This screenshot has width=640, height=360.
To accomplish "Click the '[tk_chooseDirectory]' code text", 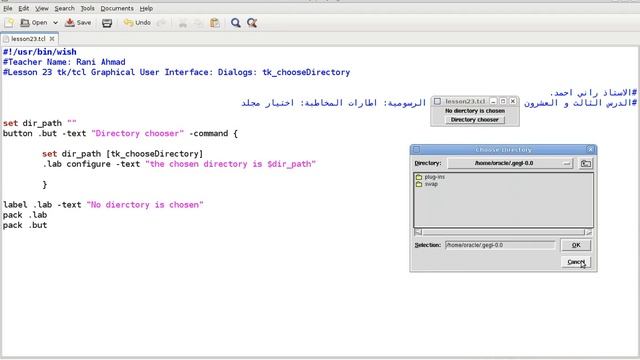I will tap(155, 154).
